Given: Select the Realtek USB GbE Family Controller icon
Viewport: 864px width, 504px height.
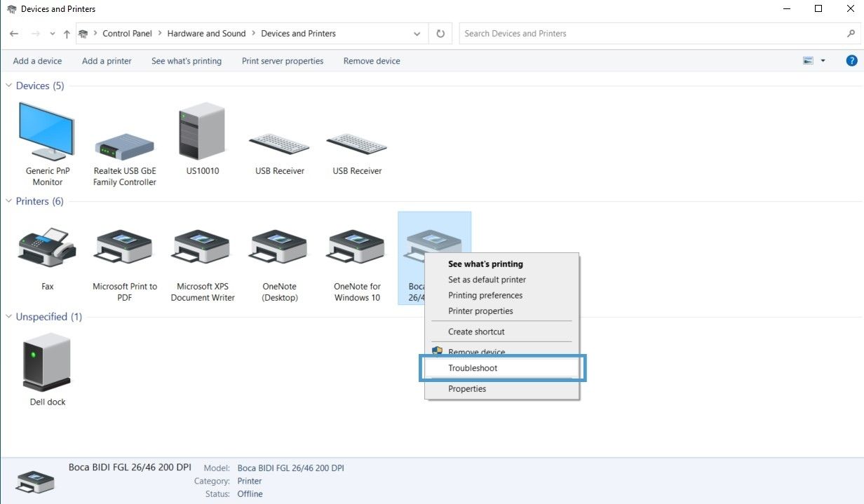Looking at the screenshot, I should (124, 145).
